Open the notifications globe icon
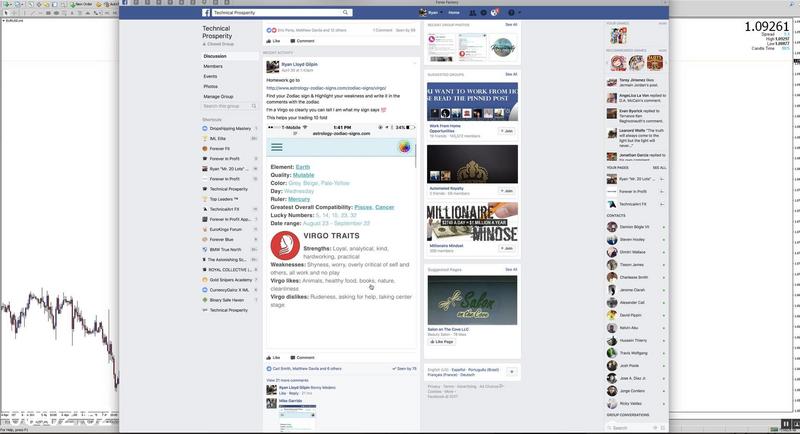 494,13
